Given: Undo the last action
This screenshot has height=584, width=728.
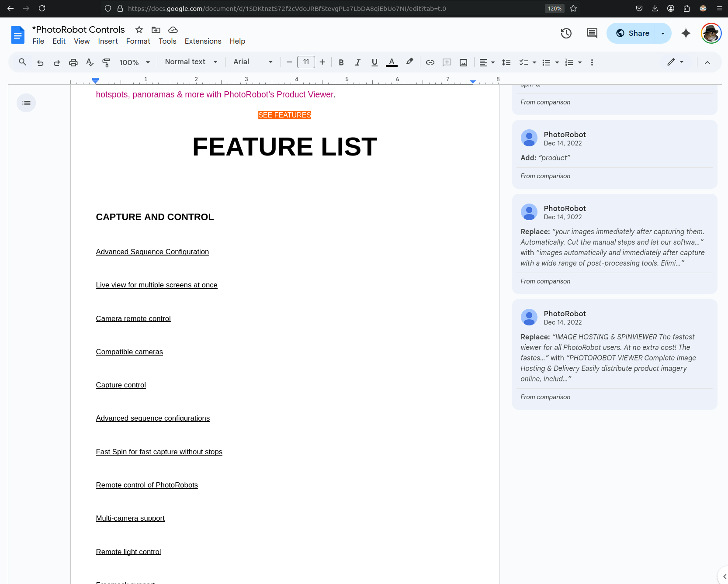Looking at the screenshot, I should pos(40,62).
